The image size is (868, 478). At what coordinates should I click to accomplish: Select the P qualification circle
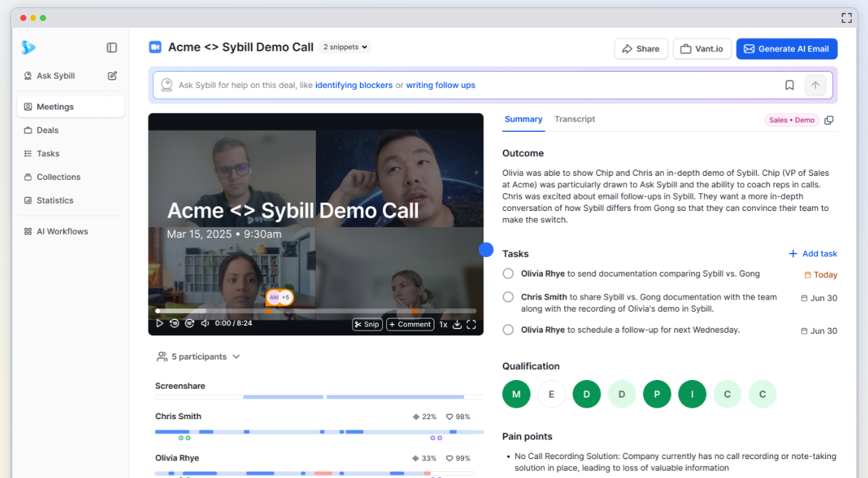click(657, 394)
